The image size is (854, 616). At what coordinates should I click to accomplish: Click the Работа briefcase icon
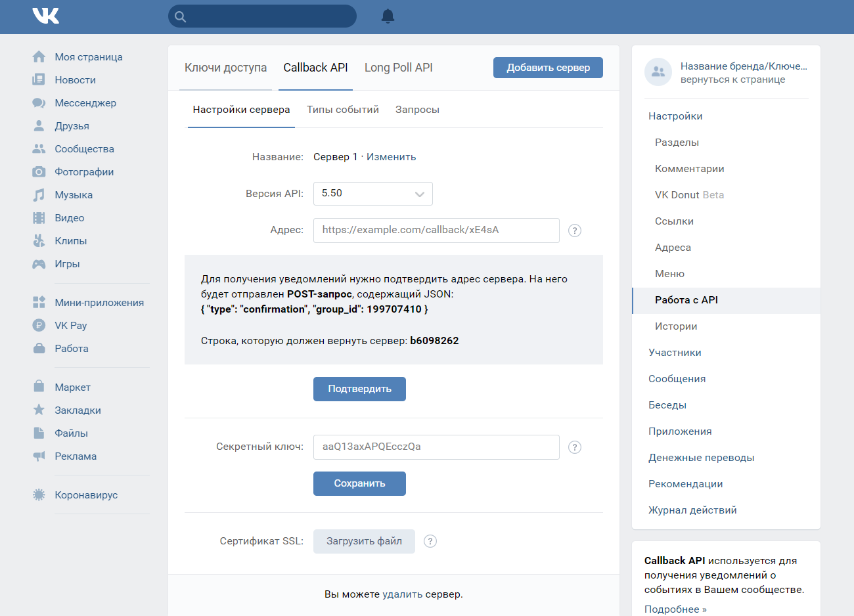(39, 349)
